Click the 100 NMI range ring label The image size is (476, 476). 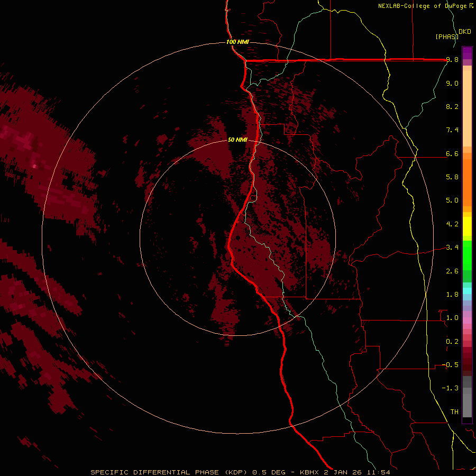pos(237,42)
